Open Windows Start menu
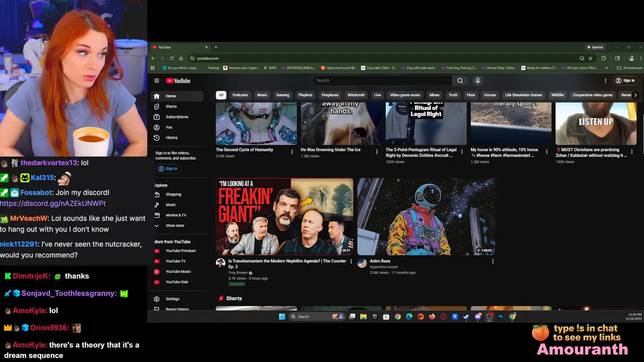Image resolution: width=644 pixels, height=362 pixels. click(282, 317)
